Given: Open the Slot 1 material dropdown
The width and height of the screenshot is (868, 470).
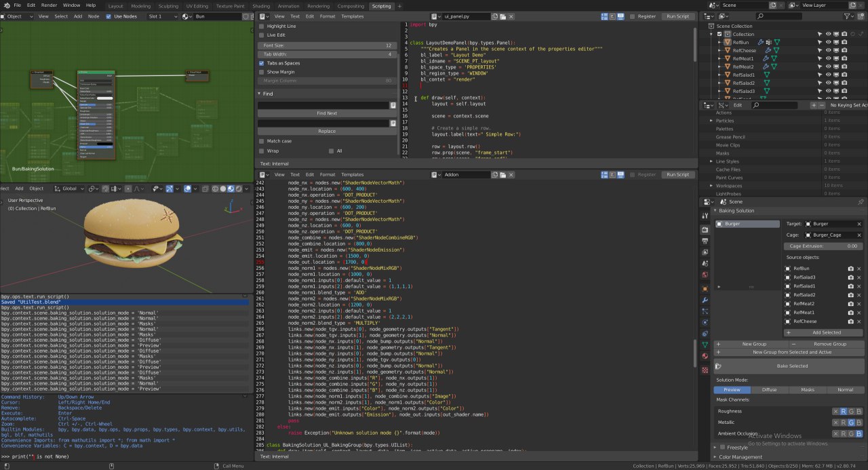Looking at the screenshot, I should point(163,16).
